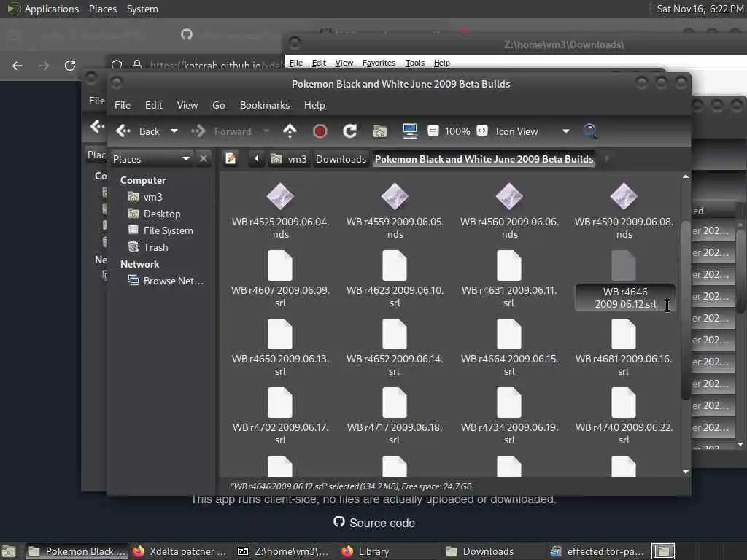The image size is (747, 560).
Task: Open the Back history dropdown arrow
Action: (x=174, y=131)
